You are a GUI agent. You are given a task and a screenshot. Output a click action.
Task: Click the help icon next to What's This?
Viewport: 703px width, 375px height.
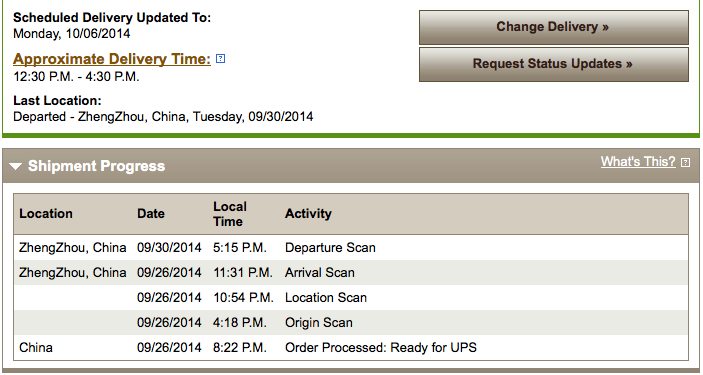(x=685, y=162)
